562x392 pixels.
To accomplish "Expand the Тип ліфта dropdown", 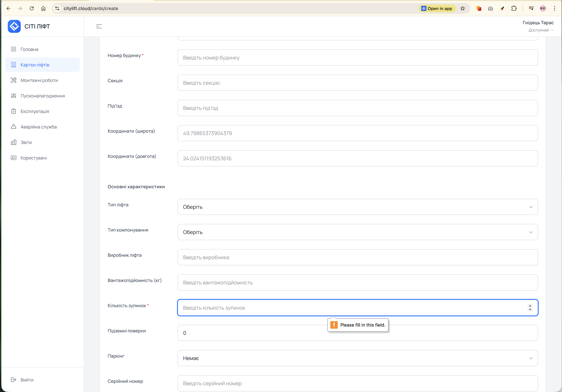I will (357, 207).
